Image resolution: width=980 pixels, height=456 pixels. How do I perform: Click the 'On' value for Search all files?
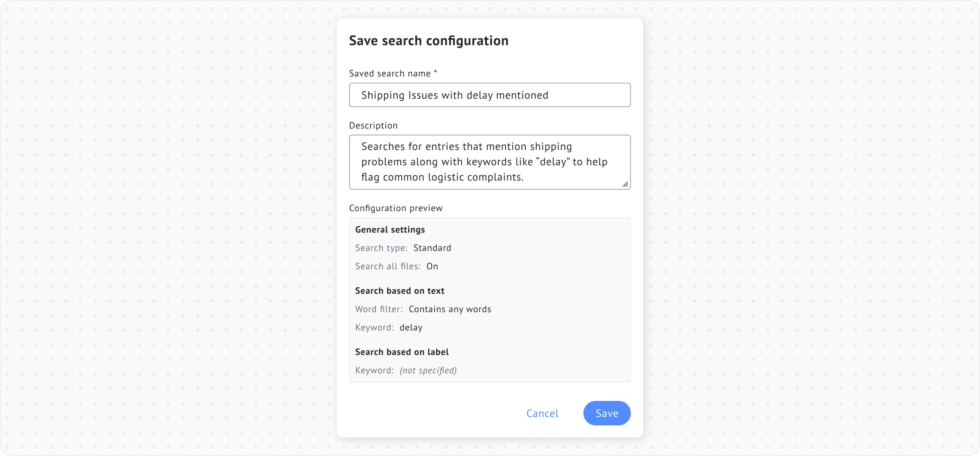[432, 266]
